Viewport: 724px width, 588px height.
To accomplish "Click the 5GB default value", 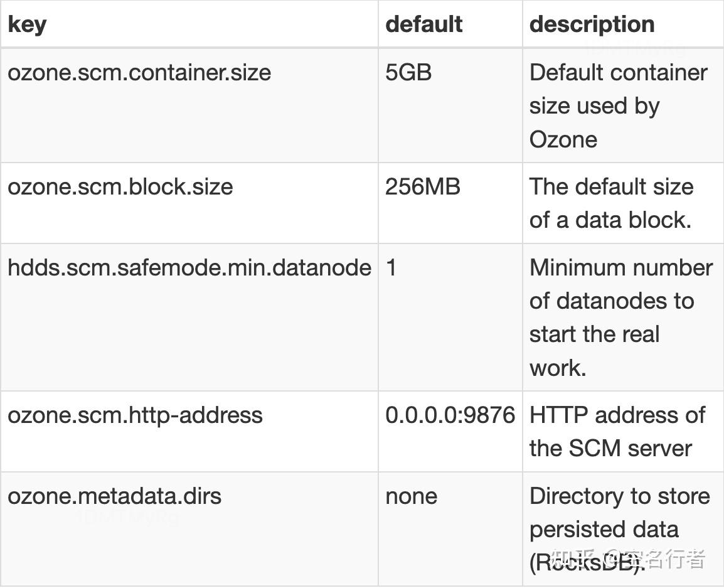I will 408,73.
